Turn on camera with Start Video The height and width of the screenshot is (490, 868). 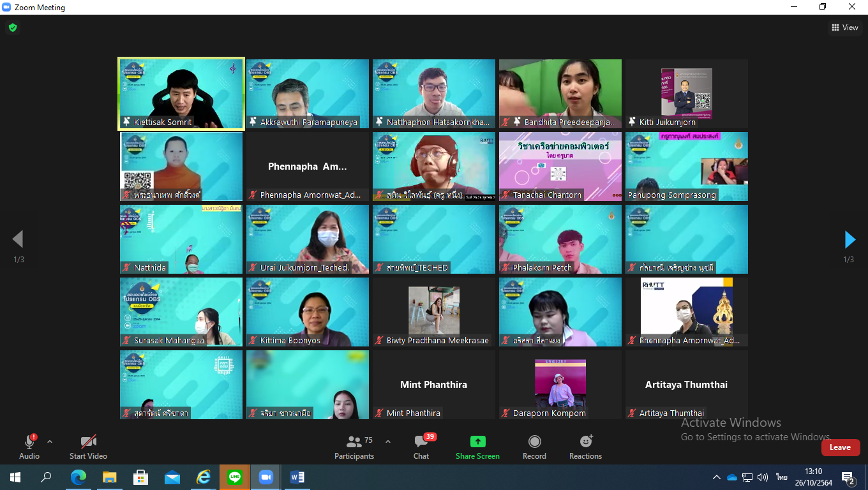pyautogui.click(x=88, y=447)
